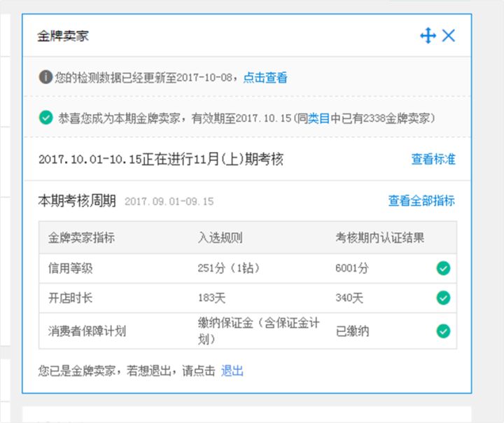Image resolution: width=504 pixels, height=423 pixels.
Task: Open the 类目 link
Action: pyautogui.click(x=319, y=118)
